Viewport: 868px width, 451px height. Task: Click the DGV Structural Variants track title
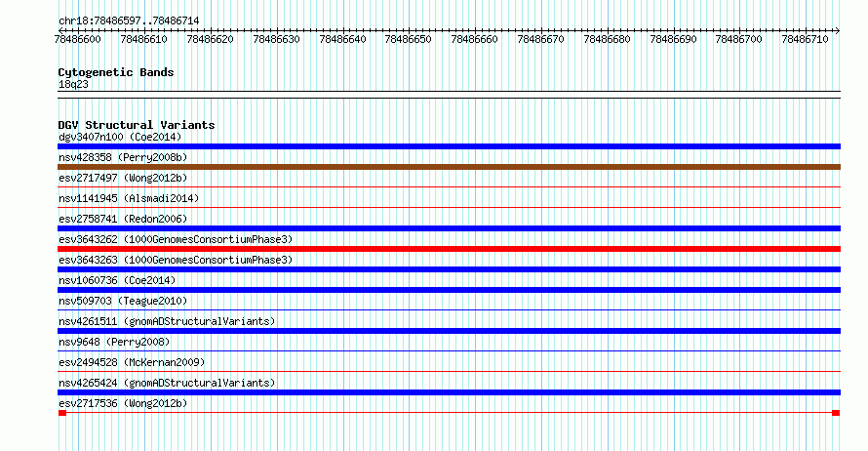click(x=137, y=125)
